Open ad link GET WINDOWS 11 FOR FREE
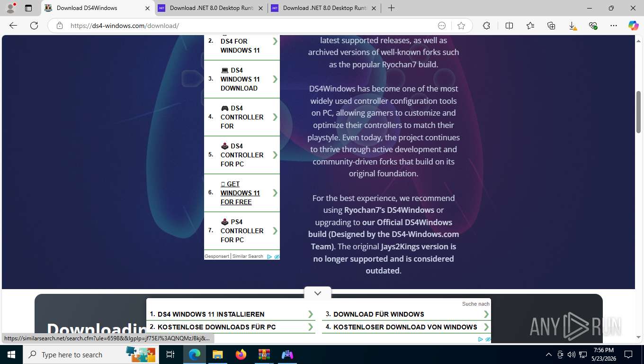644x364 pixels. pyautogui.click(x=240, y=193)
